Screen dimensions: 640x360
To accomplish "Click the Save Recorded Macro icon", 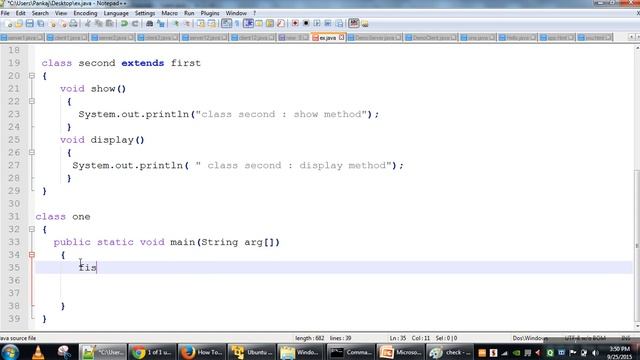I will [x=339, y=24].
